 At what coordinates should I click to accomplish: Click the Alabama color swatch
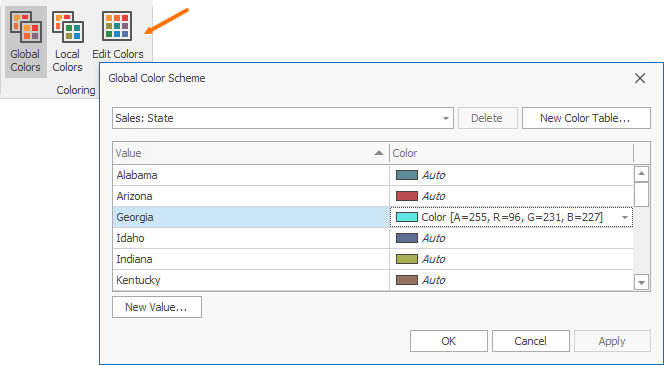coord(407,175)
